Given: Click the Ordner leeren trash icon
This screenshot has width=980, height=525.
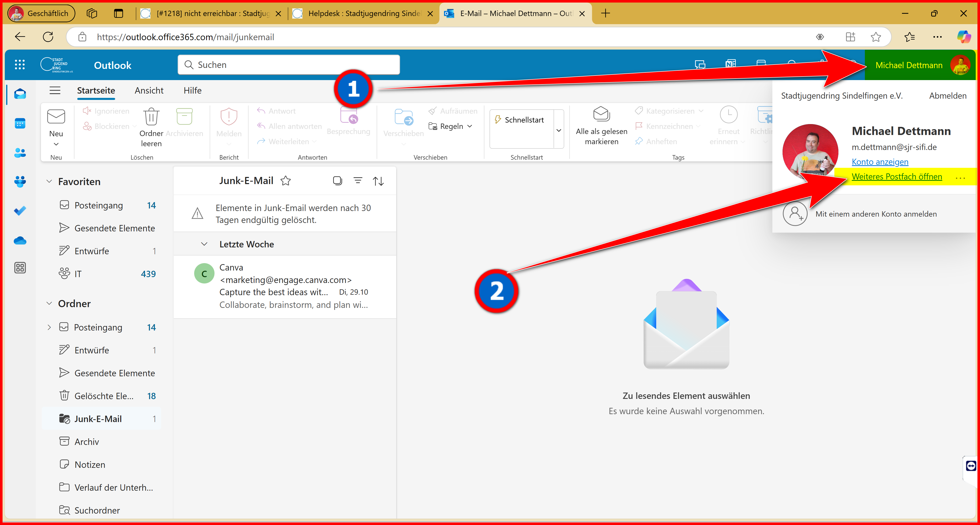Looking at the screenshot, I should tap(151, 117).
